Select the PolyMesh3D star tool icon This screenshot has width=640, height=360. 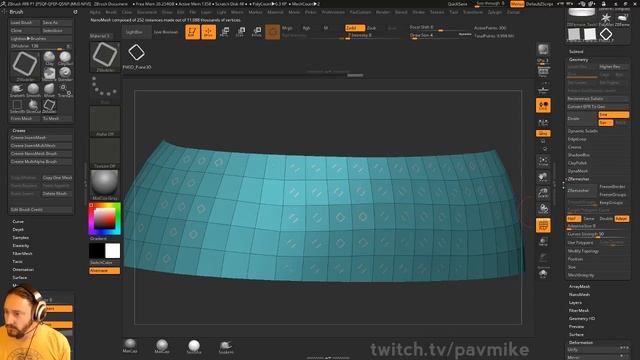point(606,19)
